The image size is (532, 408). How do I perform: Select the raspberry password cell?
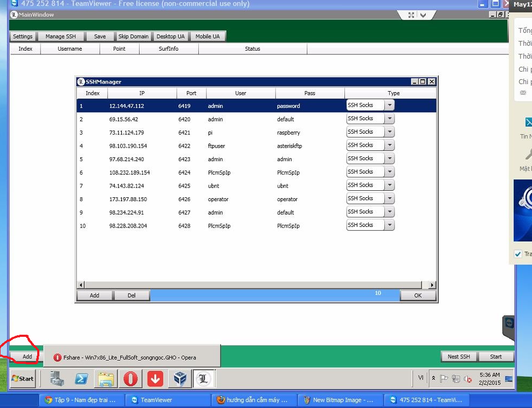288,133
